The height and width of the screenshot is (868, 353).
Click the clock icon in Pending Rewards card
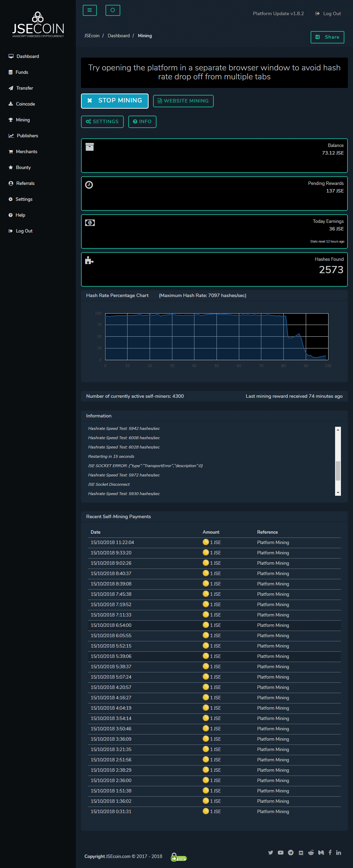[x=89, y=185]
